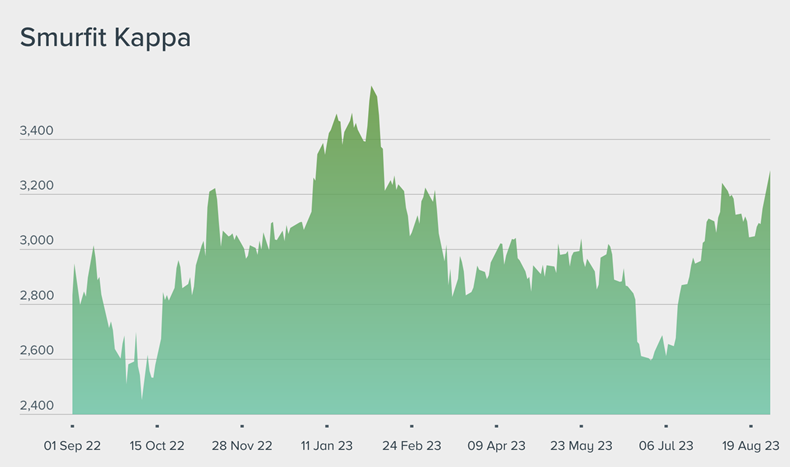Click the Smurfit Kappa chart title
790x467 pixels.
[x=105, y=39]
